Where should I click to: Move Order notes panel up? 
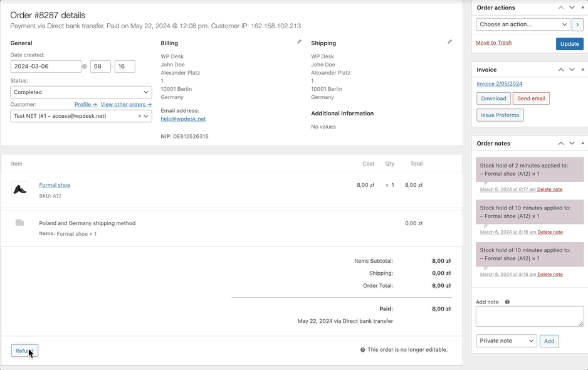(x=561, y=144)
